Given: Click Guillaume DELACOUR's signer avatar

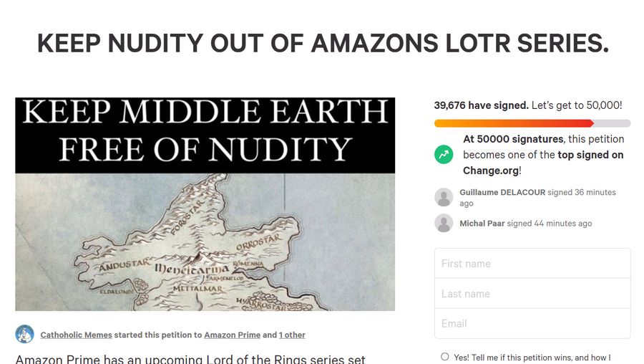Looking at the screenshot, I should click(444, 198).
